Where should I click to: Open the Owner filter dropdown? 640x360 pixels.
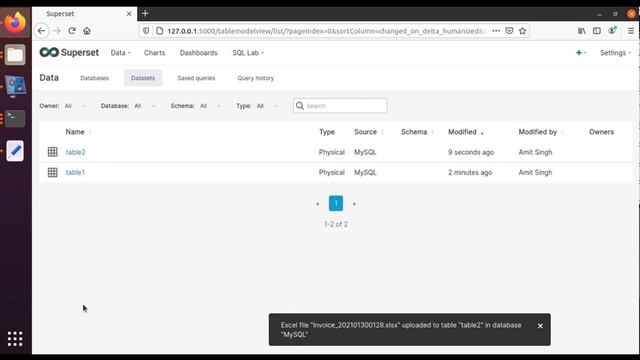[x=75, y=106]
